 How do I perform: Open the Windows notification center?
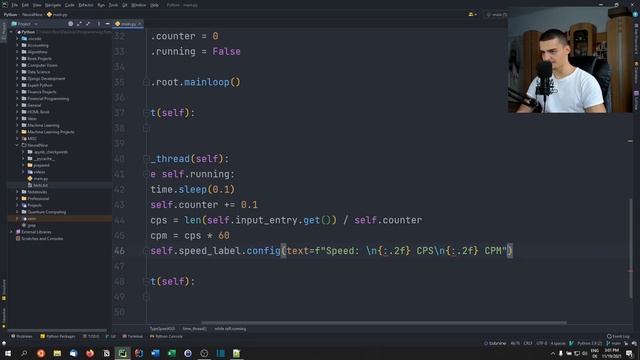point(629,353)
